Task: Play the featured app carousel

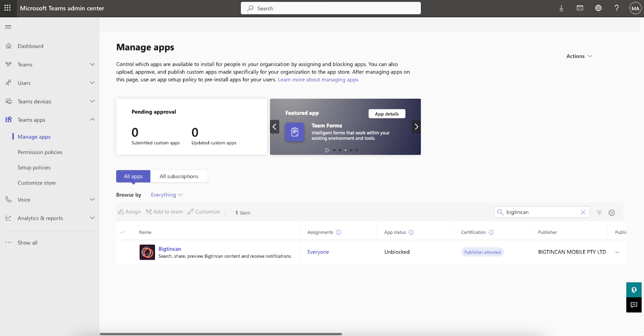Action: (x=327, y=150)
